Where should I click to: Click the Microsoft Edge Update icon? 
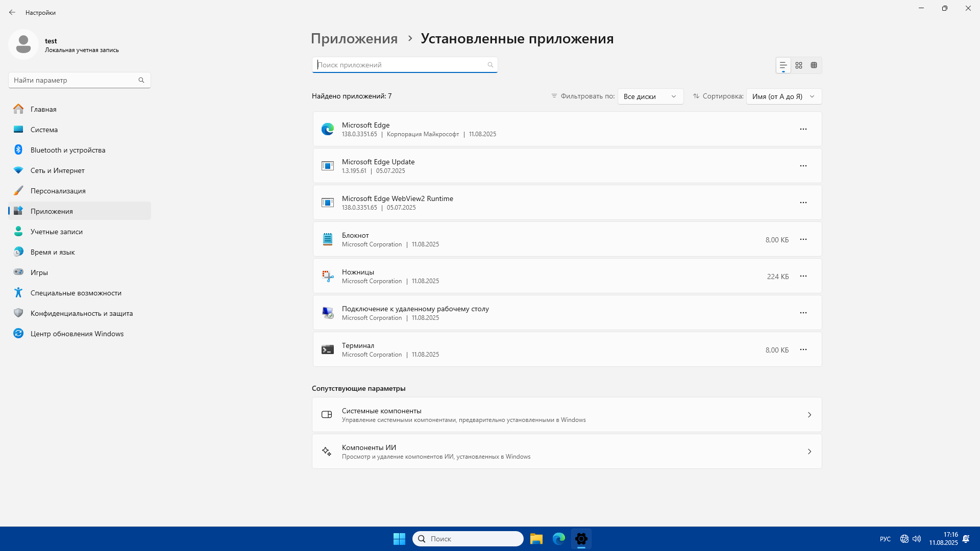pos(328,166)
